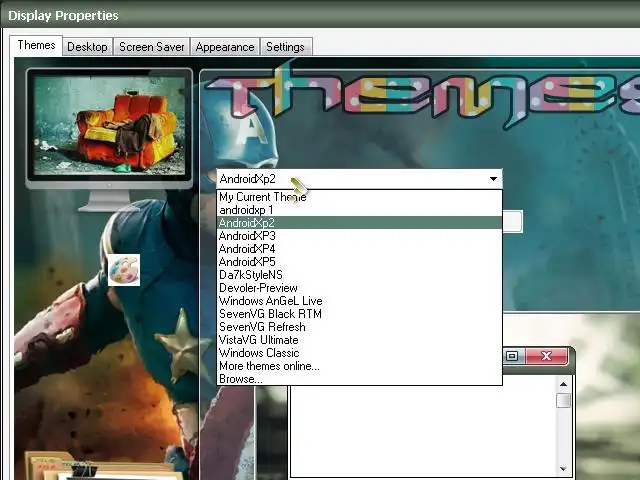640x480 pixels.
Task: Select the highlighted AndroidXp2 list entry
Action: 359,223
